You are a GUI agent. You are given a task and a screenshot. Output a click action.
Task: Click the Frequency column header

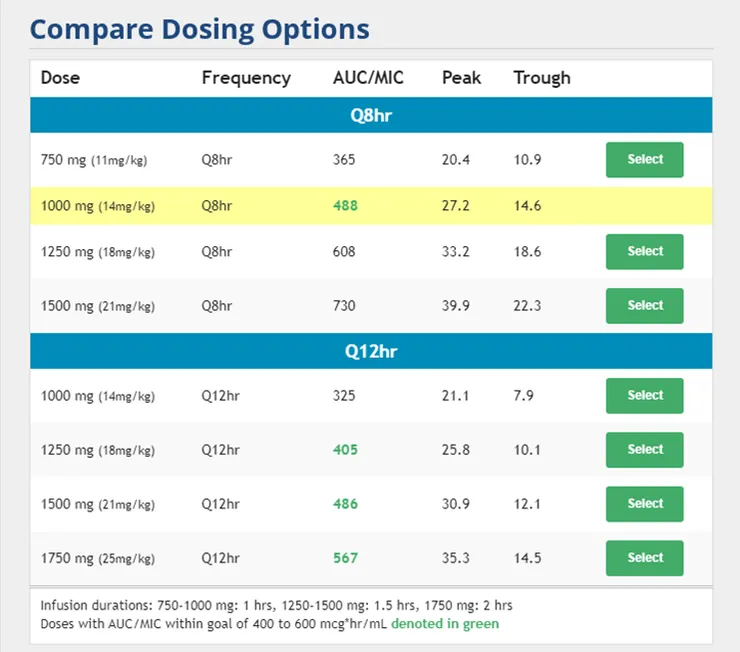tap(246, 78)
